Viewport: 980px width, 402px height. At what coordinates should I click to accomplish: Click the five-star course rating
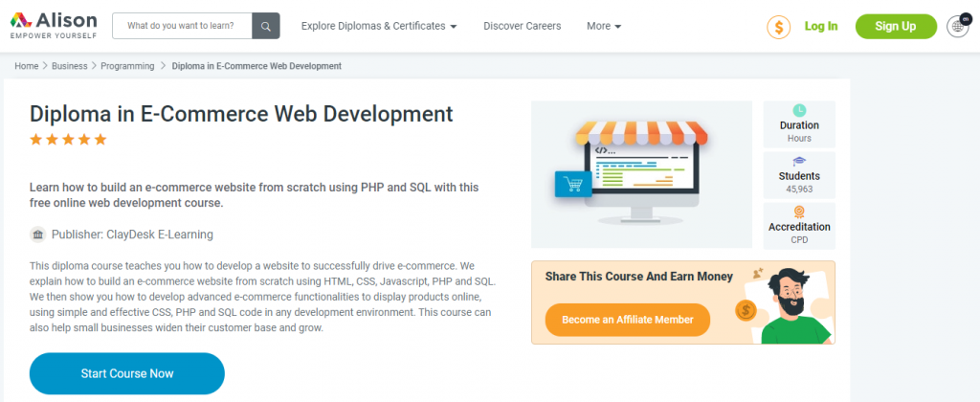pyautogui.click(x=68, y=140)
